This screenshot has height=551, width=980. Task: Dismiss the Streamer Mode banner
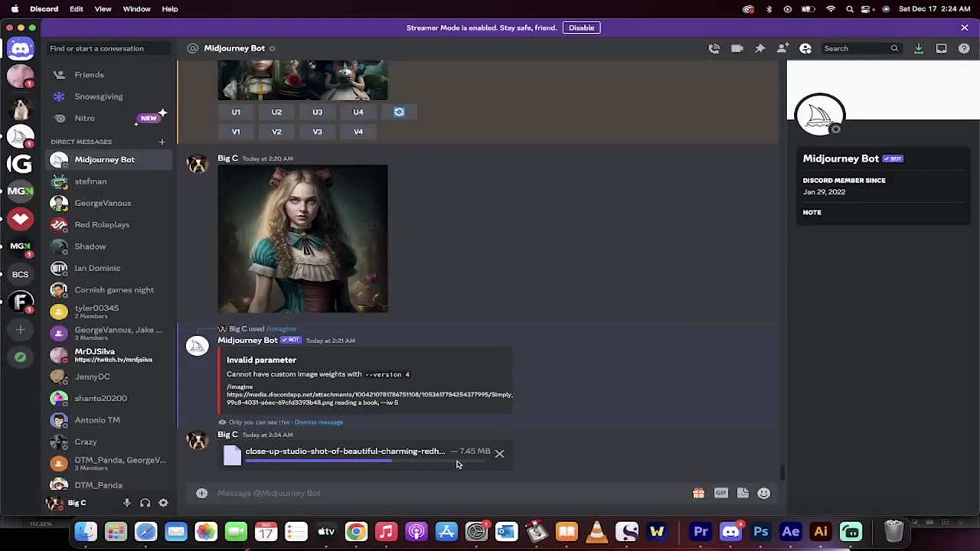[x=965, y=28]
